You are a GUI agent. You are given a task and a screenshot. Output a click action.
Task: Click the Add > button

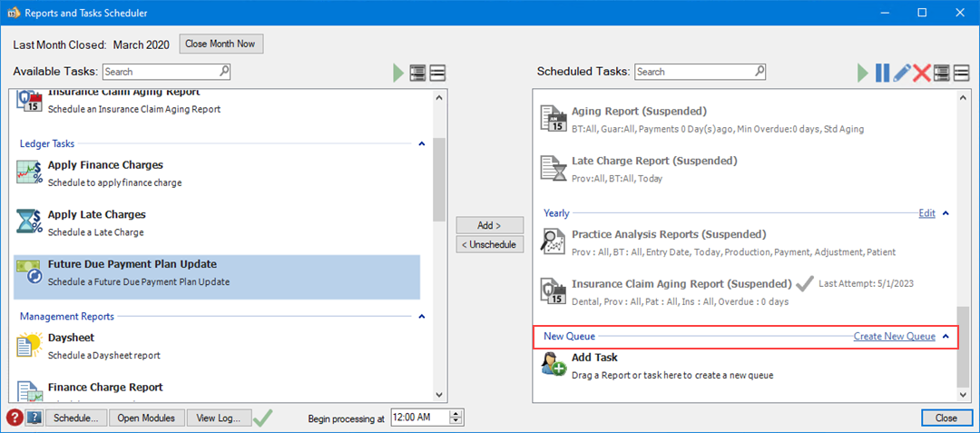(x=489, y=225)
